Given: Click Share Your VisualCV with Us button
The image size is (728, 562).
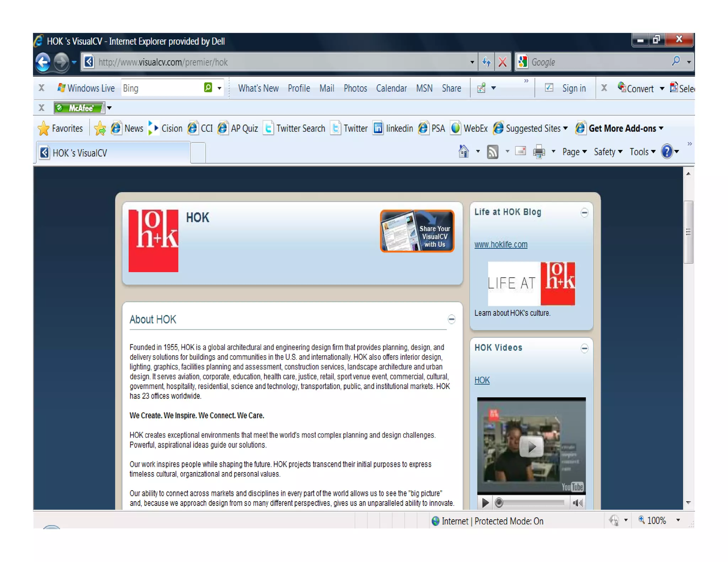Looking at the screenshot, I should point(417,231).
